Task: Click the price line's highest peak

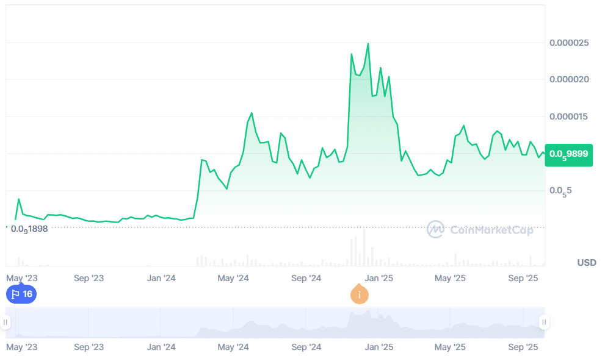Action: point(368,44)
